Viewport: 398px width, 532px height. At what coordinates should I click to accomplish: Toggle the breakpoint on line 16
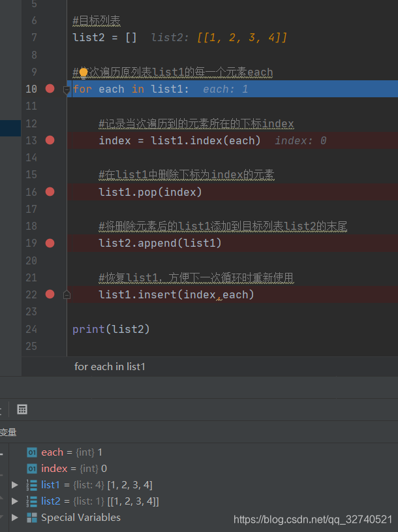[x=50, y=192]
